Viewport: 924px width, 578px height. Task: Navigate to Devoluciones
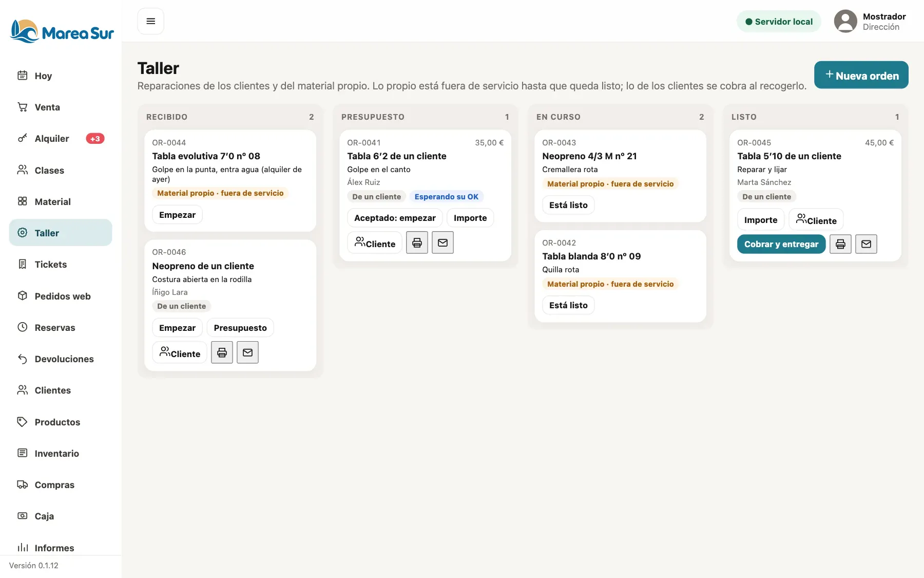61,359
